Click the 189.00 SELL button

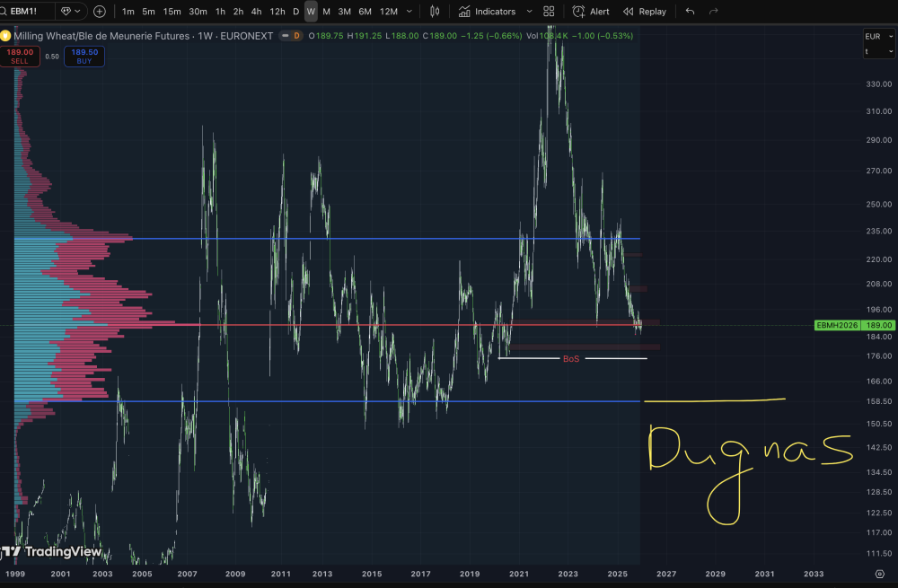[x=20, y=57]
